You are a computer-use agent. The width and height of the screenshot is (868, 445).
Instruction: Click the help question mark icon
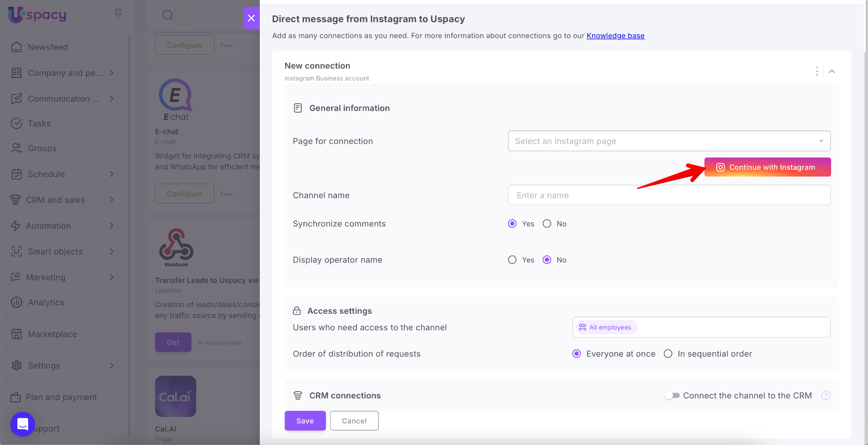(x=826, y=395)
